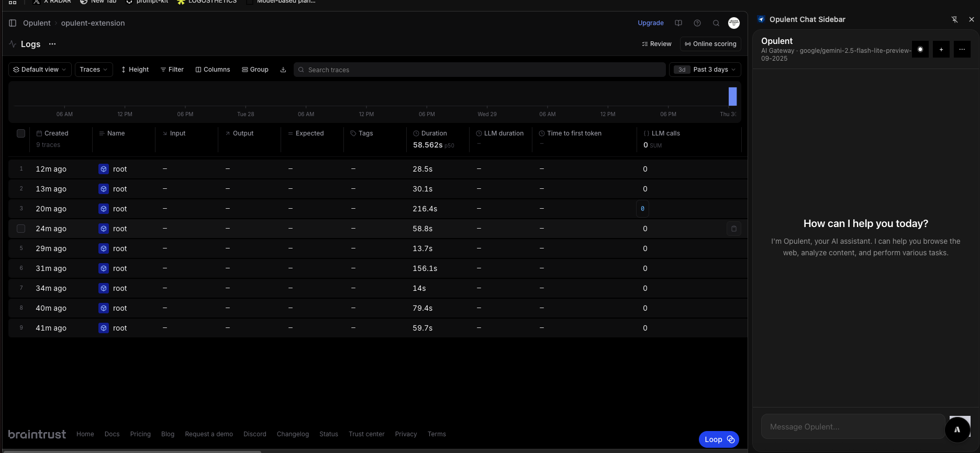Open the Trust center footer link
The width and height of the screenshot is (980, 453).
point(366,434)
